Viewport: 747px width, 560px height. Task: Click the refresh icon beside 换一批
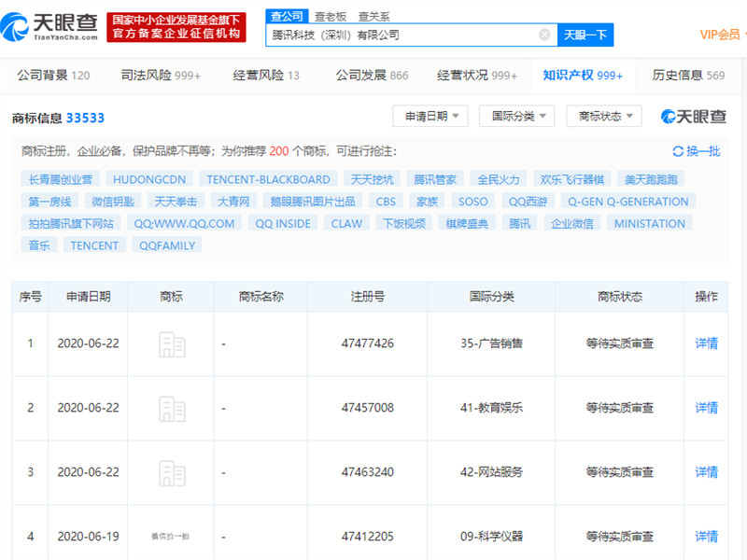[678, 151]
